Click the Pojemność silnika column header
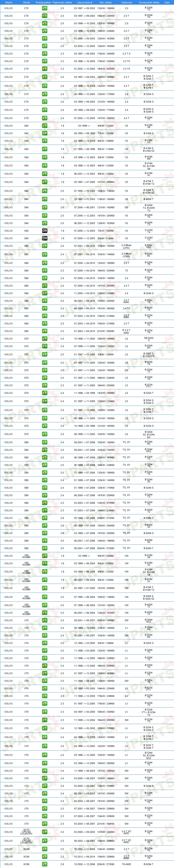The image size is (174, 868). (x=62, y=2)
